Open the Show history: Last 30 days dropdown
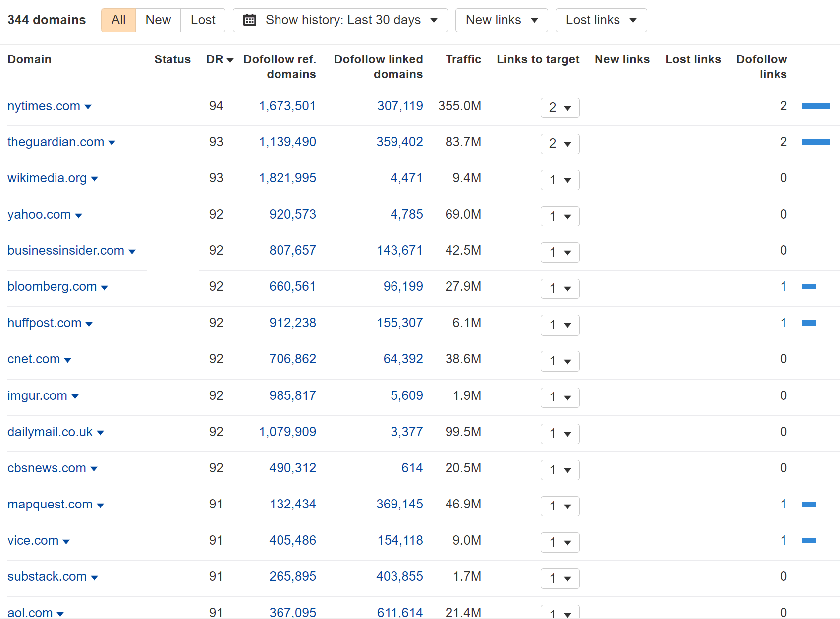The height and width of the screenshot is (619, 840). [340, 20]
